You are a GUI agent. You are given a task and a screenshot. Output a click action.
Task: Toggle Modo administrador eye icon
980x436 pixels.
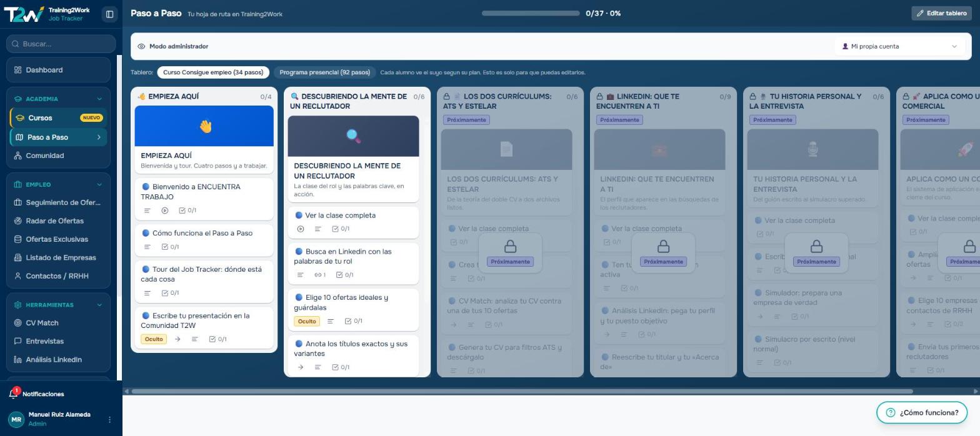[x=141, y=46]
